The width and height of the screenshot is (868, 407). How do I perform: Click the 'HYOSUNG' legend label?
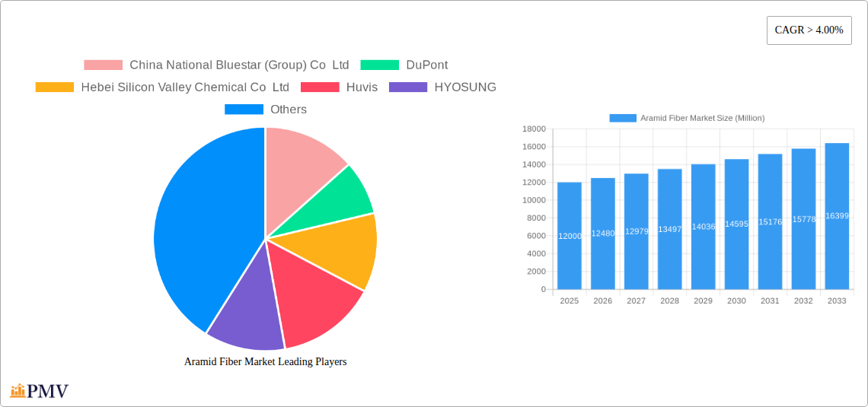click(465, 87)
